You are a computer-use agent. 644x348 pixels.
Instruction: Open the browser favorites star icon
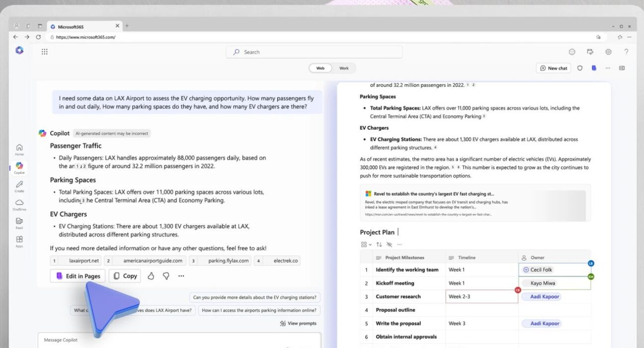click(x=598, y=37)
